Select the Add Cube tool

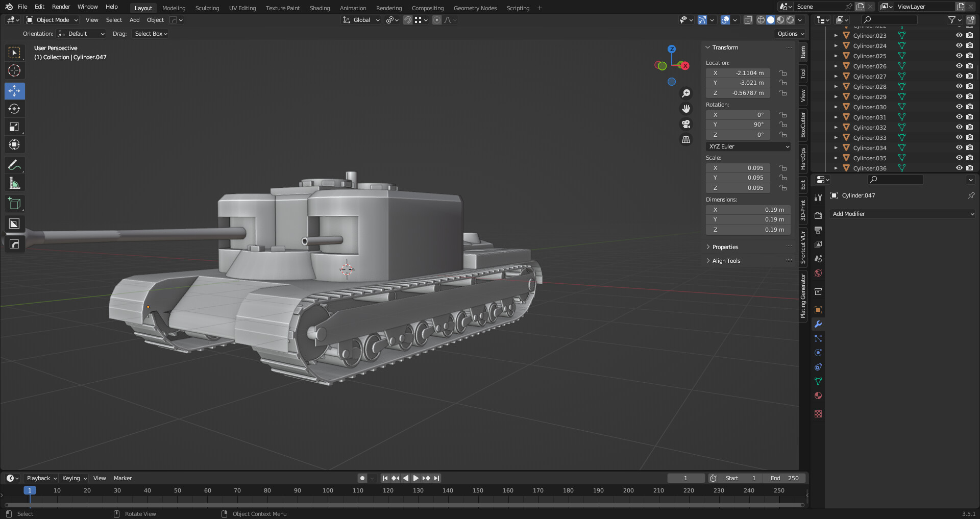pos(14,203)
